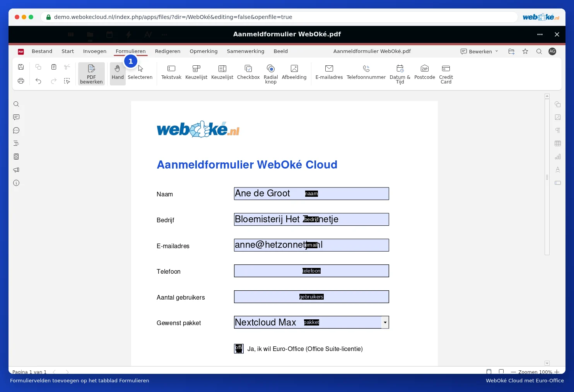This screenshot has height=392, width=574.
Task: Switch to the Redigeren tab
Action: [167, 51]
